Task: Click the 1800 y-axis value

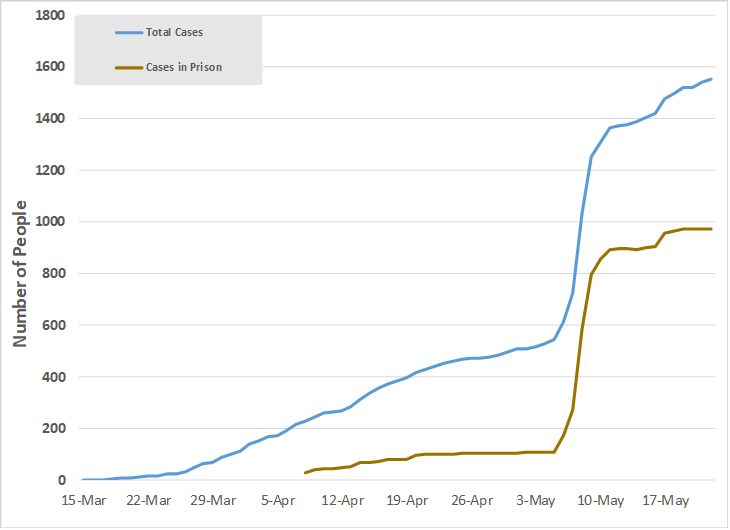Action: [50, 15]
